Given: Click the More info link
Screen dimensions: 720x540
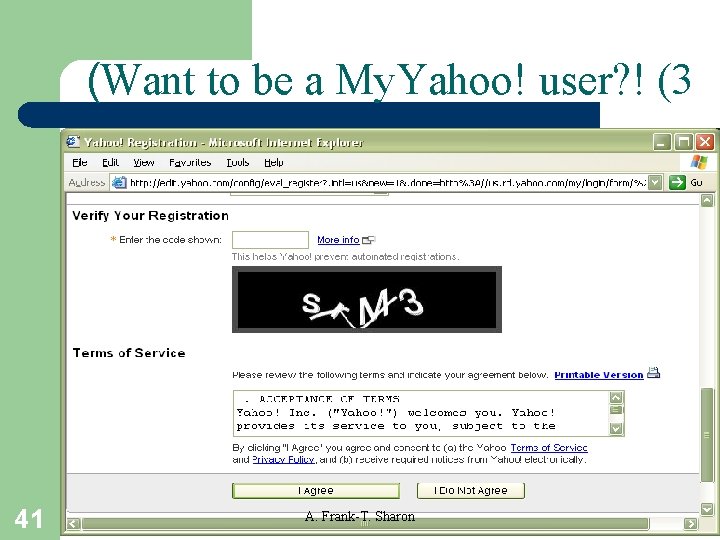Looking at the screenshot, I should point(338,240).
